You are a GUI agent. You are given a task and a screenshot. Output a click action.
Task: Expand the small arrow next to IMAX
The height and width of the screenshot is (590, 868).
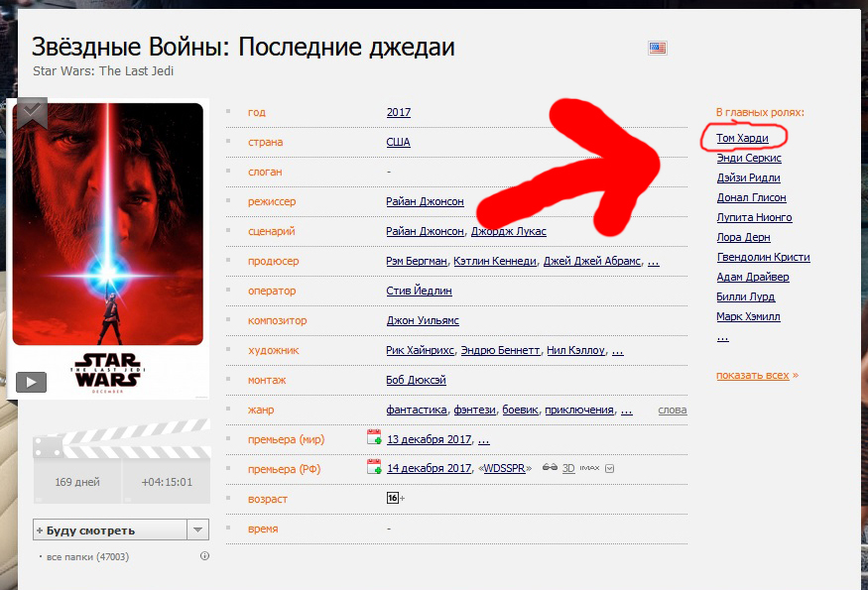[609, 468]
